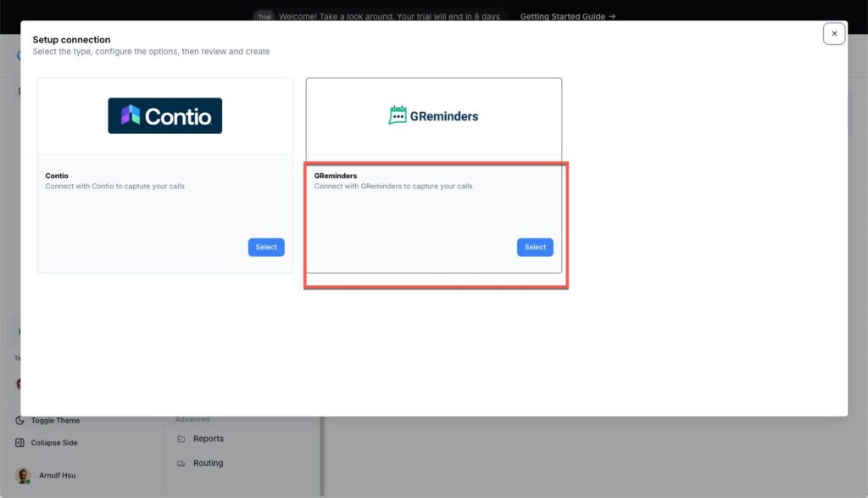
Task: Click the Contio logo image
Action: pyautogui.click(x=164, y=116)
